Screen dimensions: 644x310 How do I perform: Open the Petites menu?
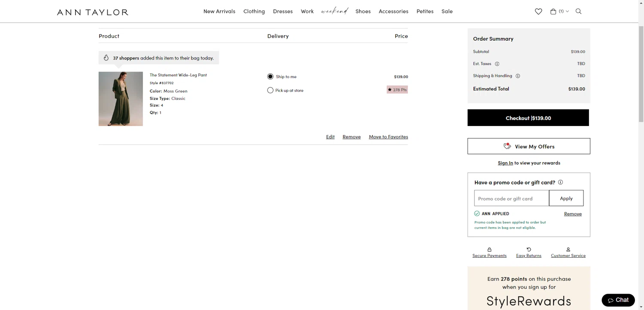point(425,11)
